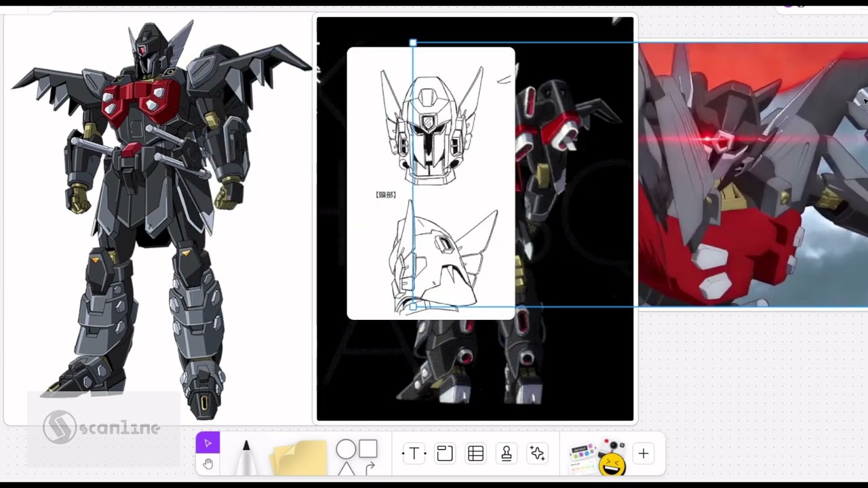868x488 pixels.
Task: Pick the marker pen drawing tool
Action: coord(246,457)
